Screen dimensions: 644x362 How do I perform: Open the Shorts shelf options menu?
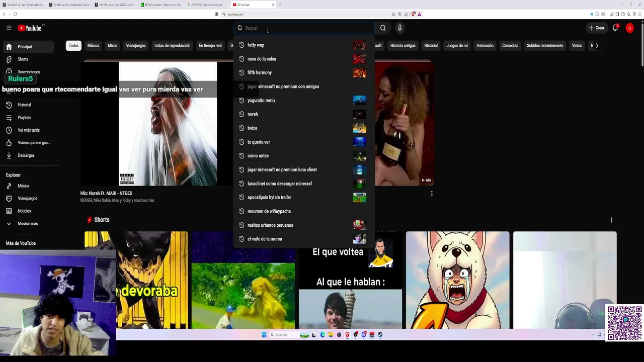point(611,220)
